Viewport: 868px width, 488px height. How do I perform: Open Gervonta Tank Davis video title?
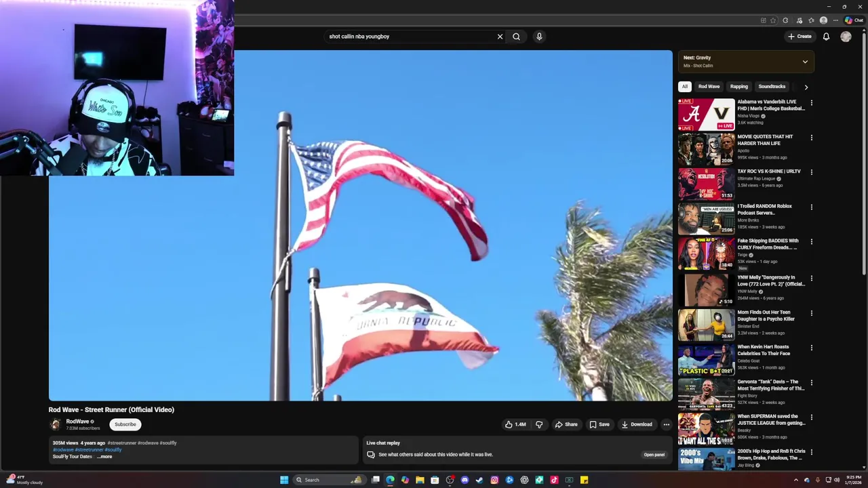pos(771,385)
